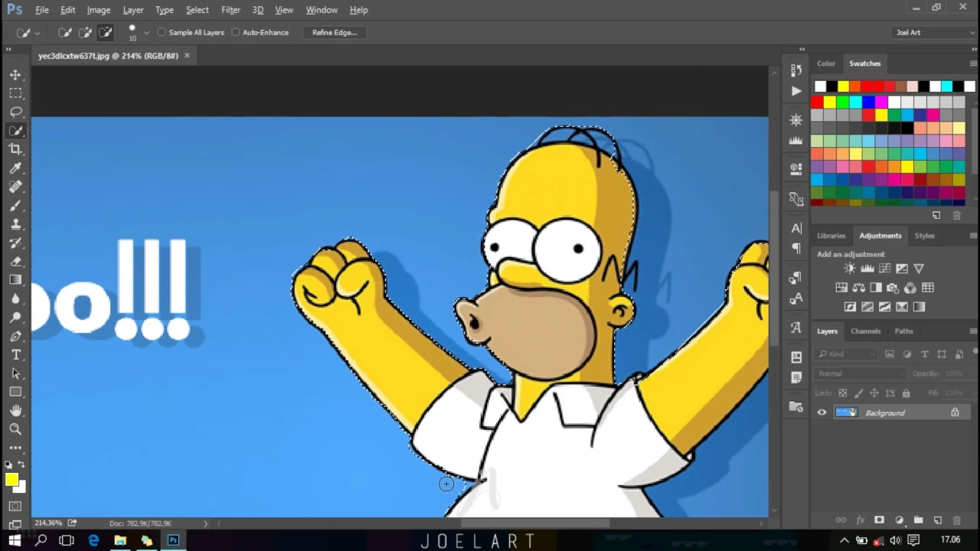The image size is (980, 551).
Task: Open the Select menu
Action: [197, 10]
